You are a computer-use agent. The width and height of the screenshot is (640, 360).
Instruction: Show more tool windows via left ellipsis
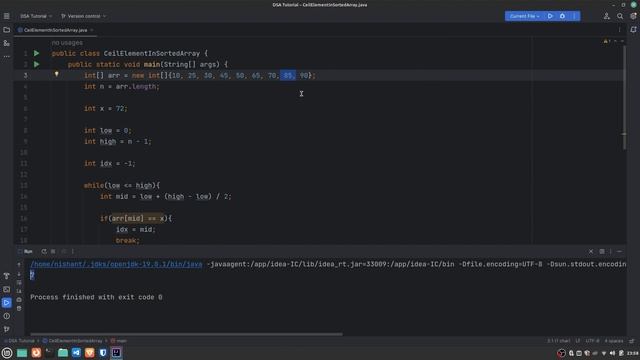[x=7, y=56]
